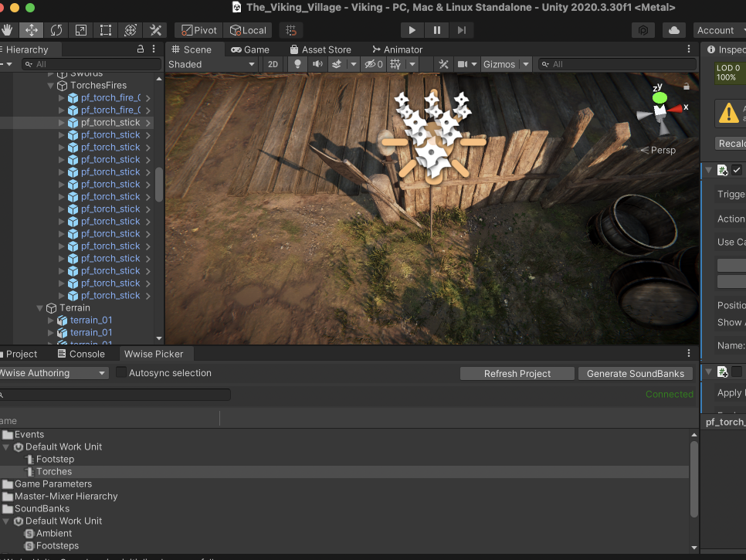Collapse TorchesFires in hierarchy
The height and width of the screenshot is (560, 746).
pos(50,86)
